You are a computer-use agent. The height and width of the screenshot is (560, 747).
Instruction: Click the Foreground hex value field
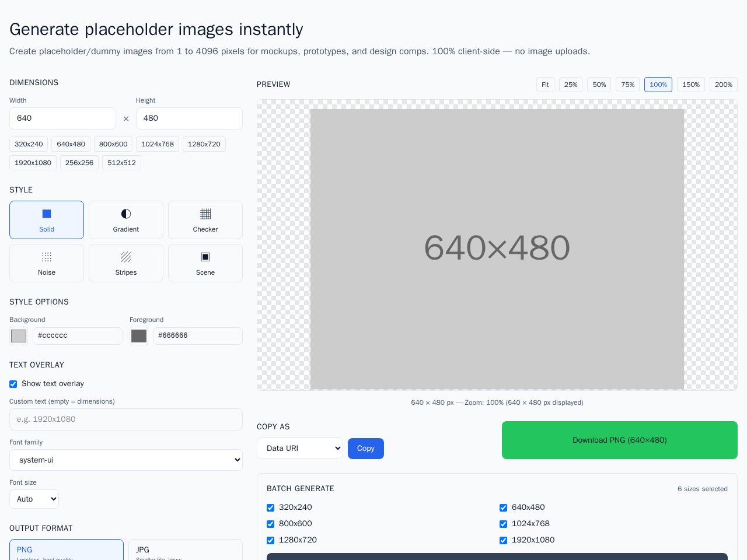198,336
